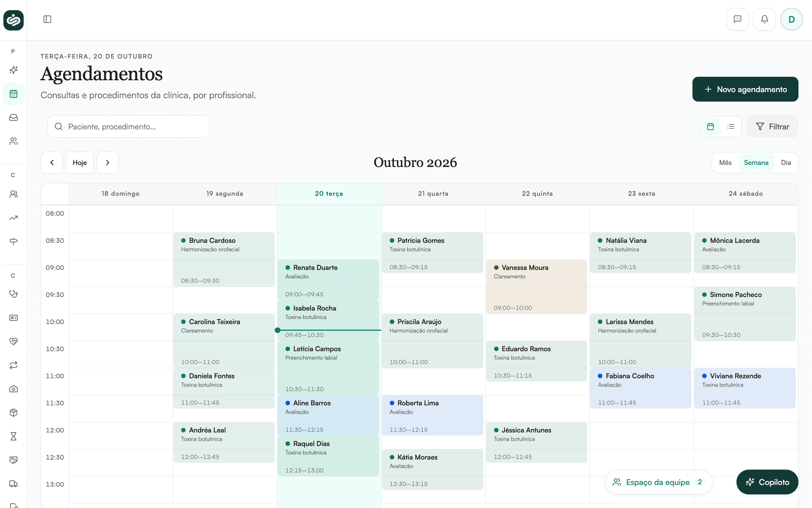The image size is (812, 508).
Task: Click the app logo in sidebar
Action: tap(14, 20)
